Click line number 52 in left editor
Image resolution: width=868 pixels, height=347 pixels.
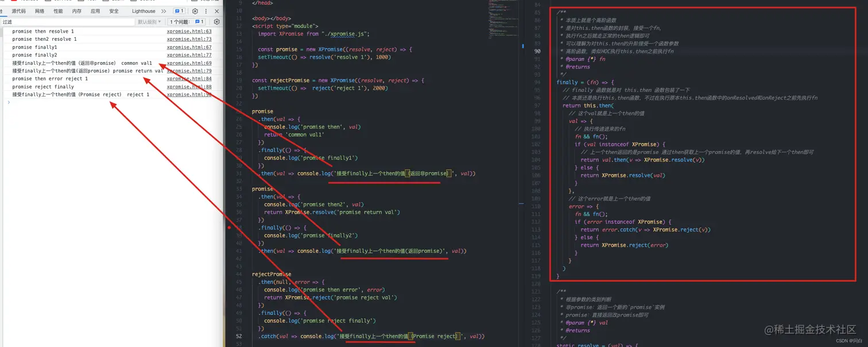coord(239,336)
